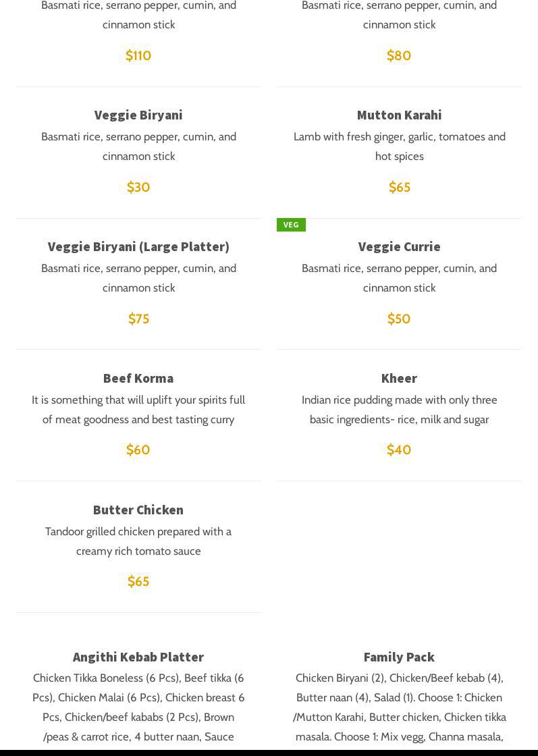Select the Family Pack heading
This screenshot has height=756, width=538.
[x=399, y=657]
